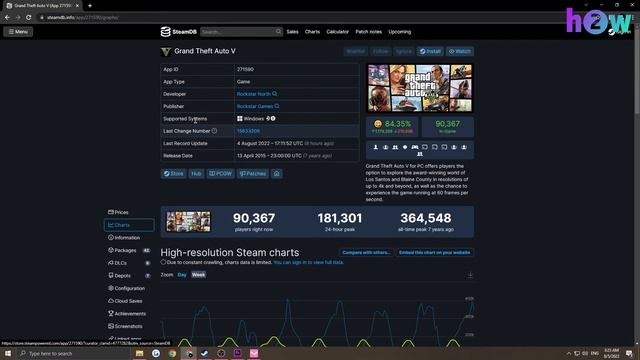Open Achievements sidebar section

(129, 313)
